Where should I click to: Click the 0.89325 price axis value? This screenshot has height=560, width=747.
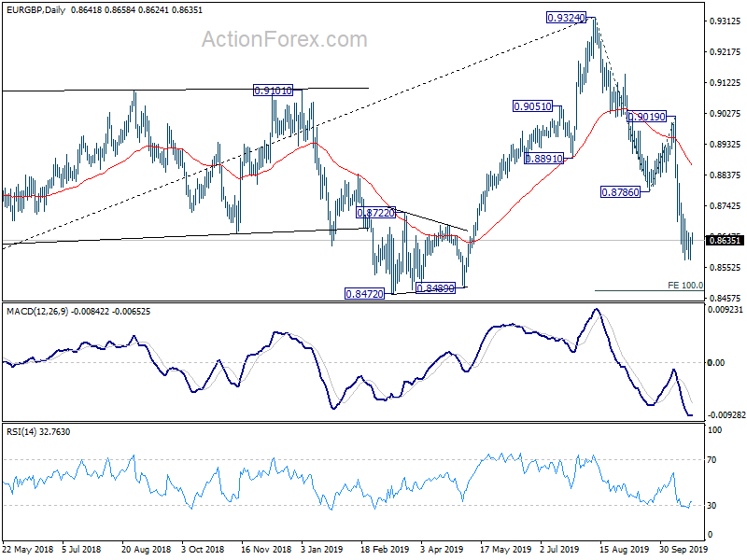726,145
